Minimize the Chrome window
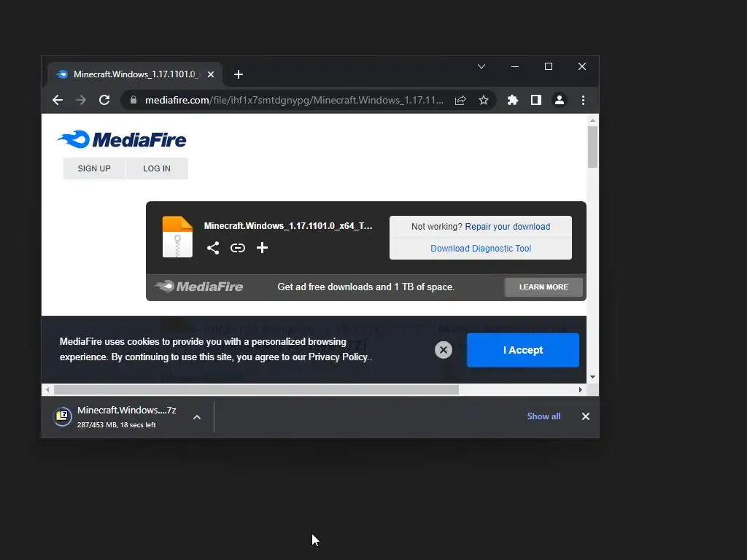This screenshot has width=747, height=560. click(x=515, y=66)
